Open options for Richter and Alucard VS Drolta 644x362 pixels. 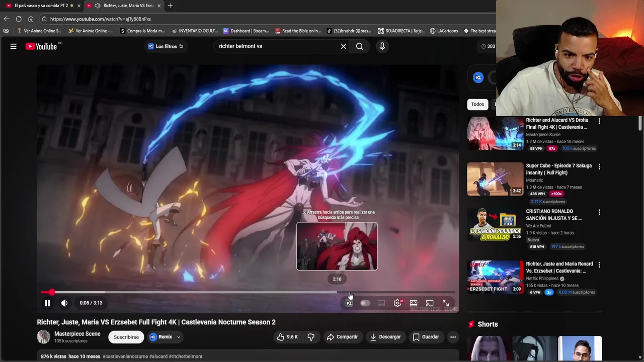[599, 121]
